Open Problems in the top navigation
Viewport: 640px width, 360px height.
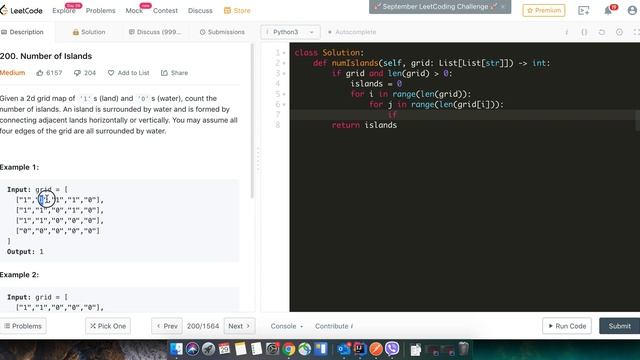(x=100, y=11)
